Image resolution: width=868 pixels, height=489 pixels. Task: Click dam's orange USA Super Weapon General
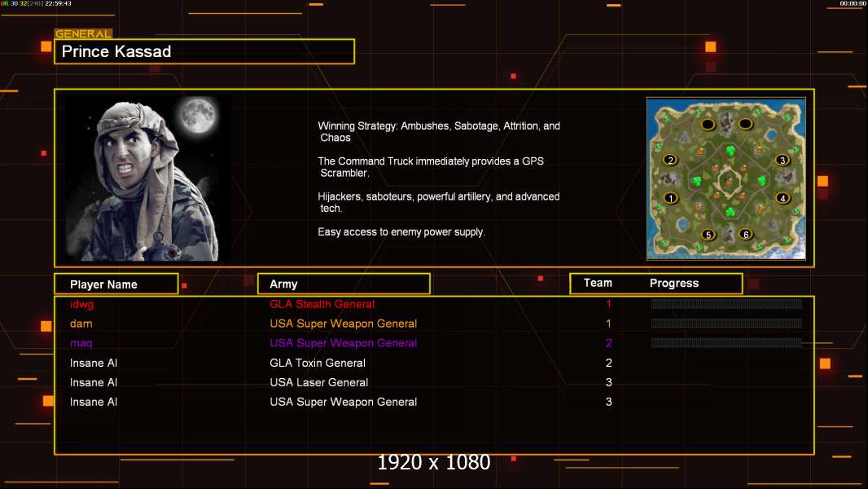pos(344,324)
